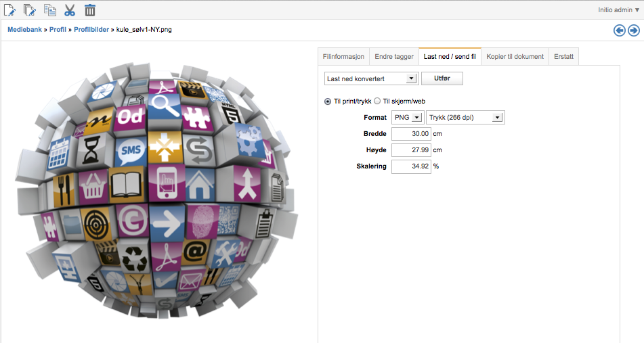Navigate to Profilbilder breadcrumb link

91,30
